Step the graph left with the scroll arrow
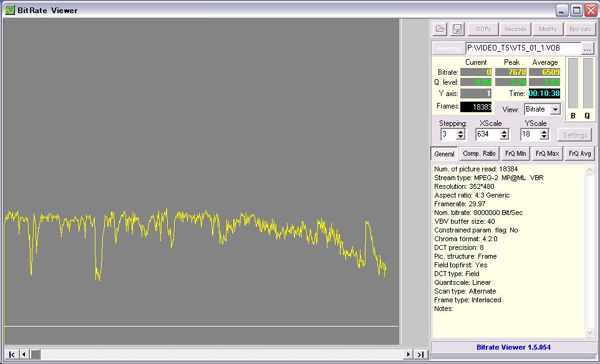 pyautogui.click(x=24, y=355)
